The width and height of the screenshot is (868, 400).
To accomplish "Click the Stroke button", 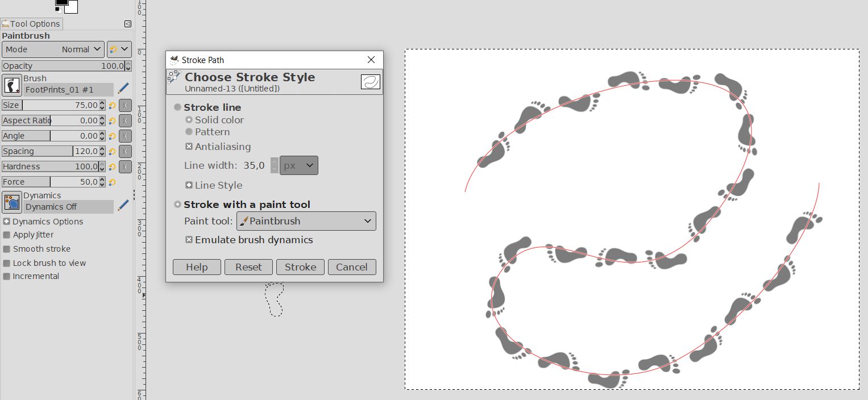I will [x=300, y=267].
